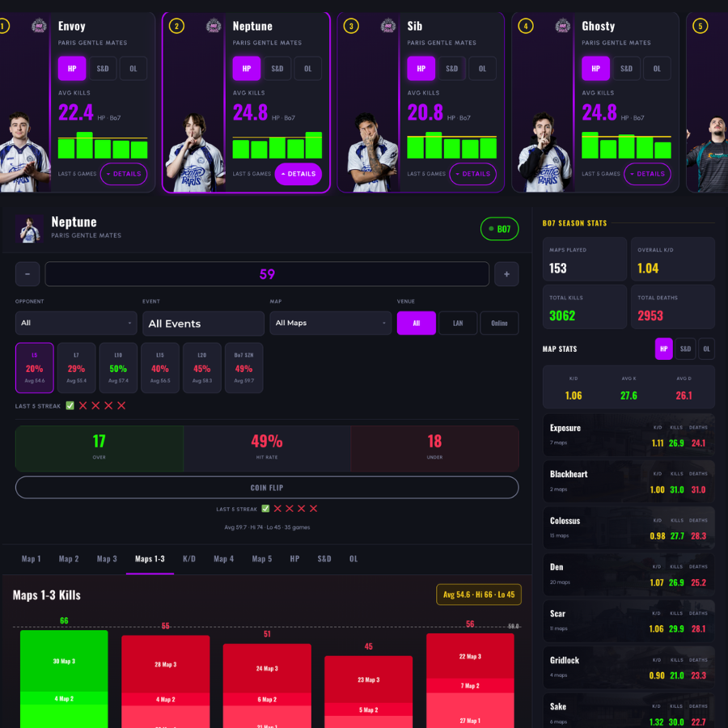Image resolution: width=728 pixels, height=728 pixels.
Task: Select OL mode on Neptune's card
Action: point(308,68)
